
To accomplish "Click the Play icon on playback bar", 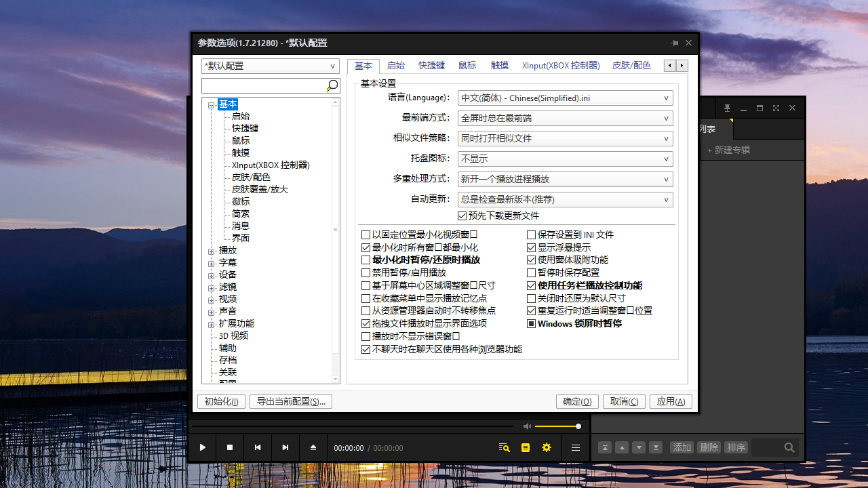I will [x=202, y=447].
